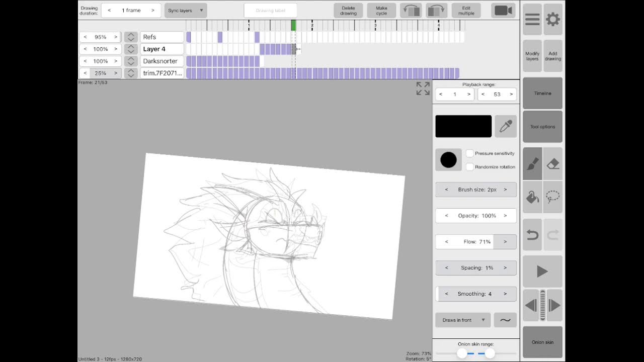Screen dimensions: 644x362
Task: Click the Make cycle button
Action: click(381, 11)
